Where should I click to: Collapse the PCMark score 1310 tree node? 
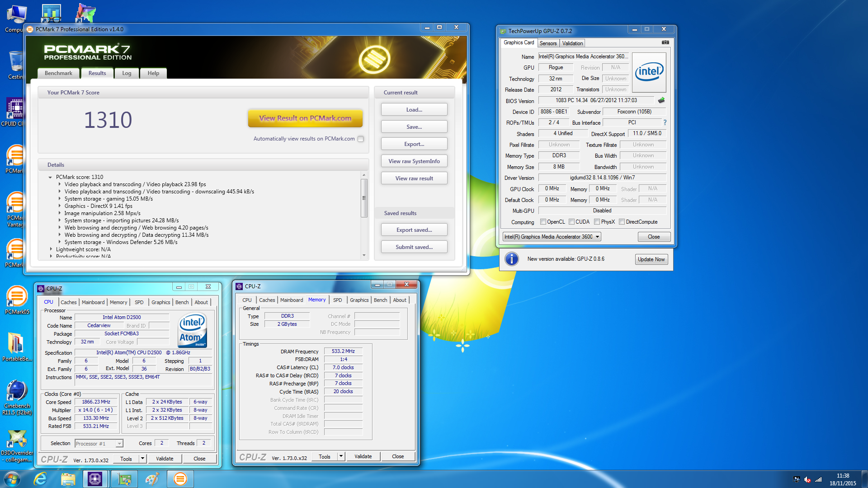click(50, 177)
